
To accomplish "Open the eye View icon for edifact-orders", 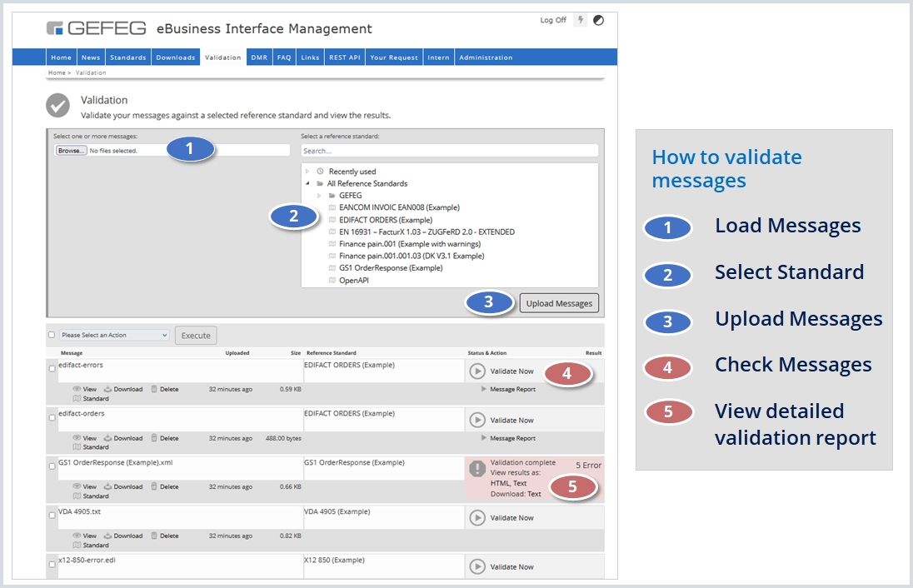I will (x=77, y=437).
